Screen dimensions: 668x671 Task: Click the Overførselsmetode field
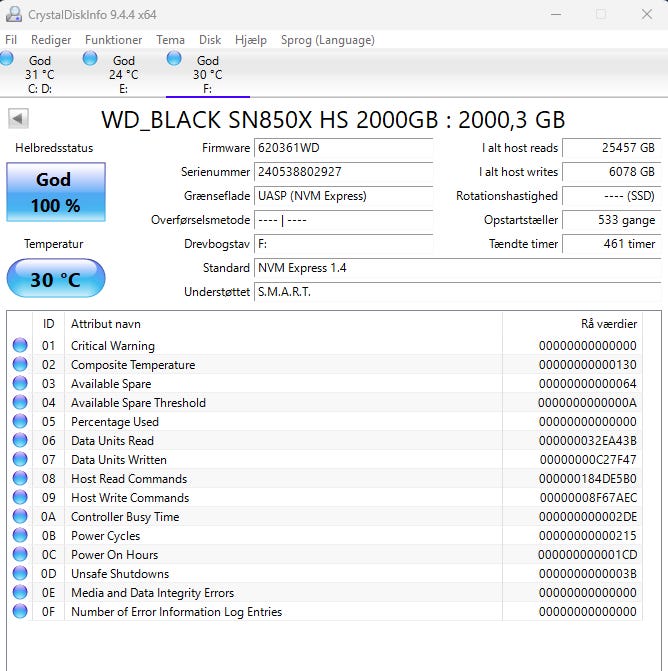pyautogui.click(x=344, y=220)
